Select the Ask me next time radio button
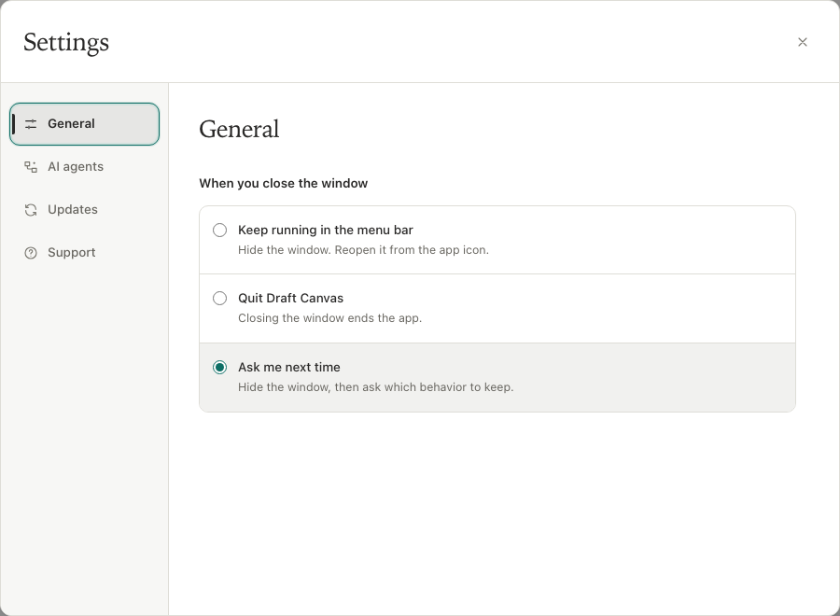840x616 pixels. coord(219,367)
